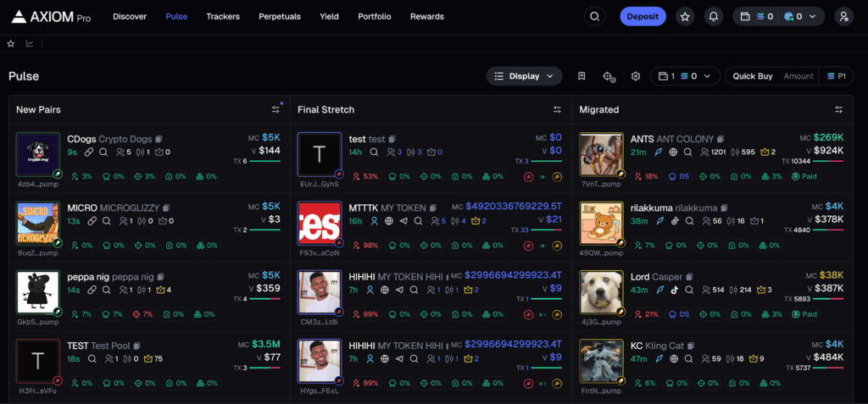Open the rilakkuma bear token thumbnail
Image resolution: width=868 pixels, height=404 pixels.
click(x=601, y=223)
